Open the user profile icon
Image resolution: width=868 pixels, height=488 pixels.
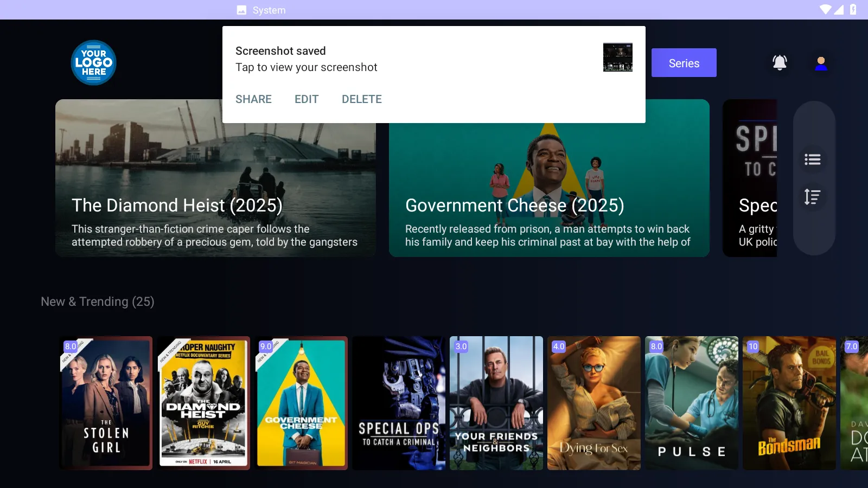tap(821, 63)
